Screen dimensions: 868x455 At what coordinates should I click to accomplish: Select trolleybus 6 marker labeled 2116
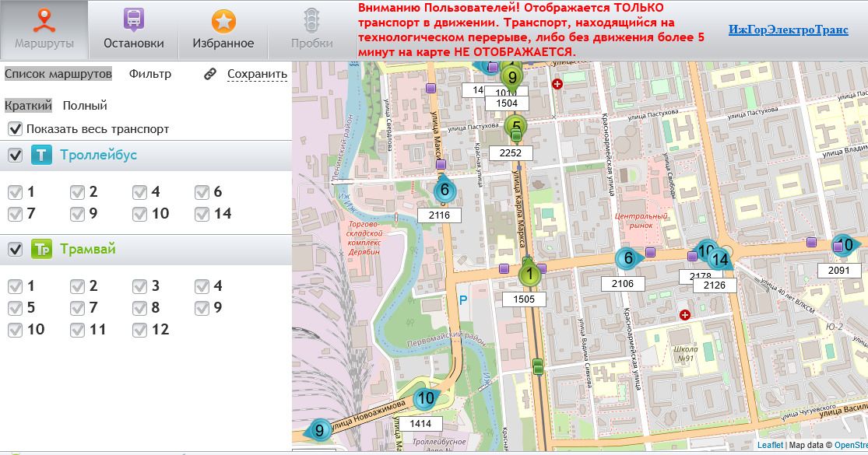click(x=444, y=190)
